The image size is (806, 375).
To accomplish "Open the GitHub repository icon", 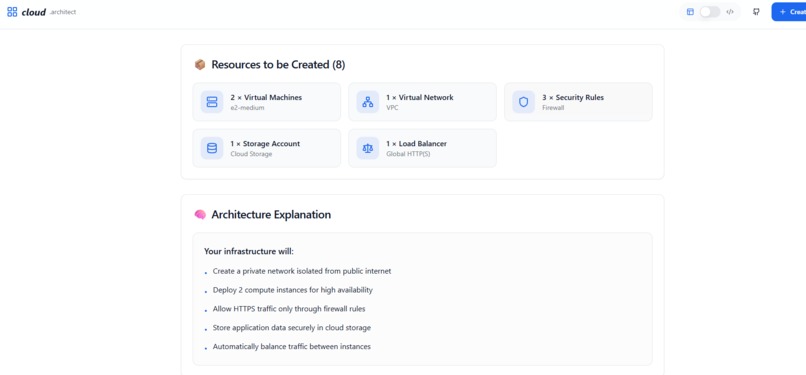I will [x=756, y=12].
